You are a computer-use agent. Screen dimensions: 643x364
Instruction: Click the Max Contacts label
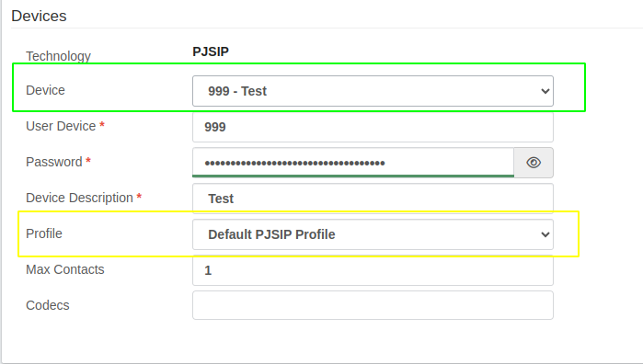65,269
